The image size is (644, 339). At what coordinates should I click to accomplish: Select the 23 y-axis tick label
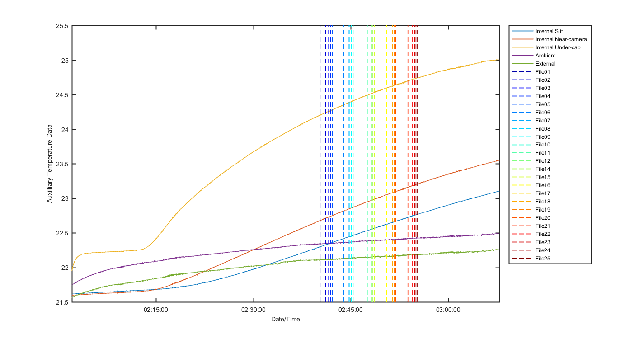(x=65, y=199)
